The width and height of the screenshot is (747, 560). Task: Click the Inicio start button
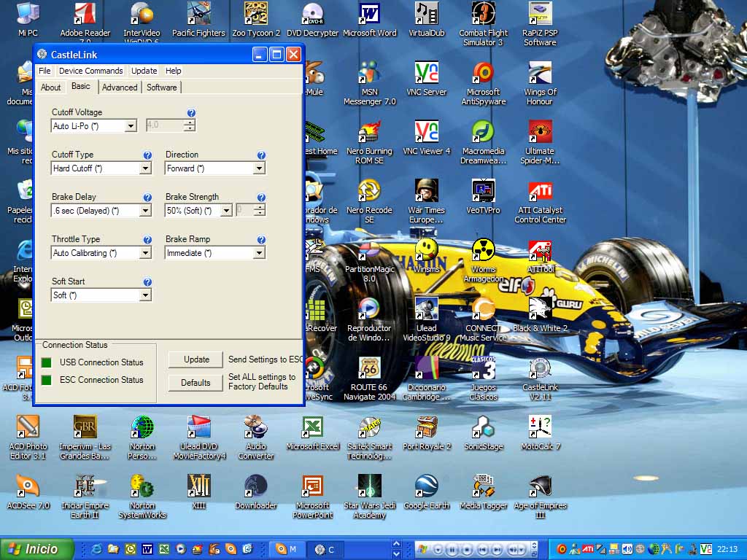point(37,549)
